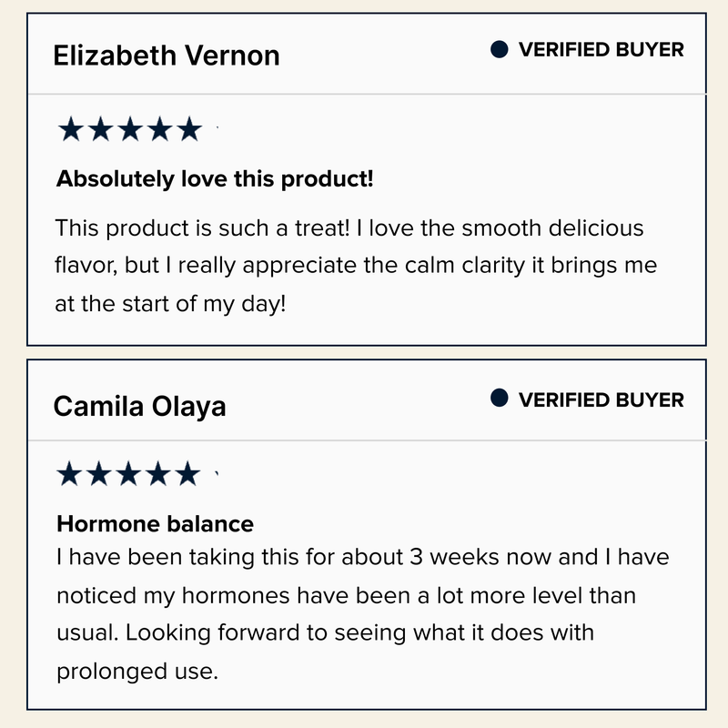Click the first star in Elizabeth's rating
This screenshot has width=728, height=728.
coord(71,128)
